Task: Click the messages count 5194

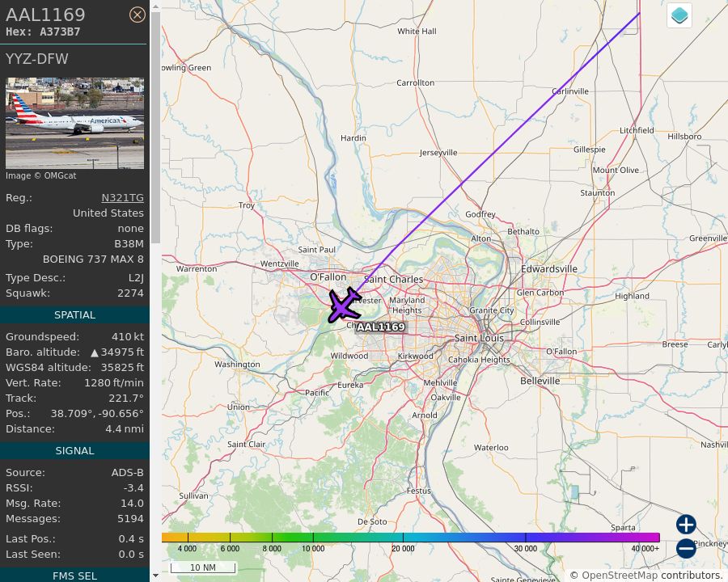Action: (130, 518)
